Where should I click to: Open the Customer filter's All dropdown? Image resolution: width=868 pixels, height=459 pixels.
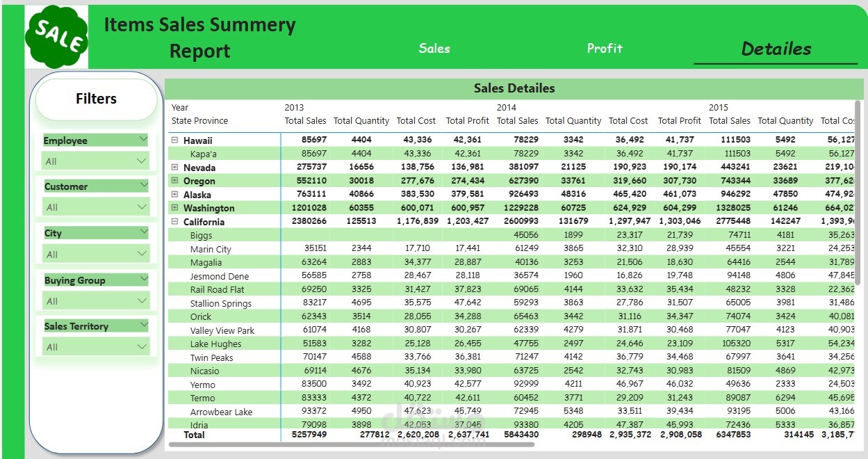[96, 207]
